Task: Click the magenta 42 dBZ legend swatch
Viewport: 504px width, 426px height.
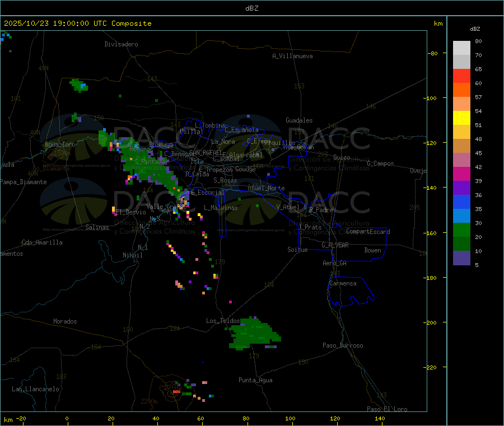Action: [x=461, y=174]
